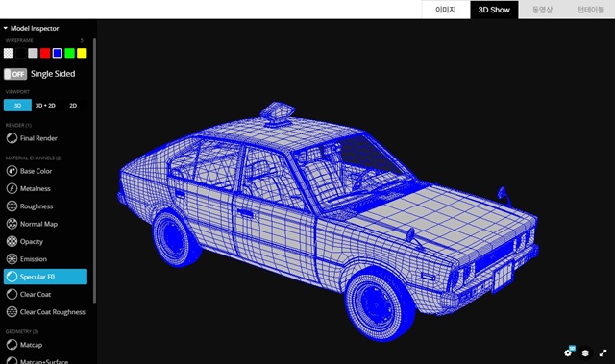This screenshot has height=364, width=615.
Task: Pick the red wireframe color swatch
Action: click(45, 53)
